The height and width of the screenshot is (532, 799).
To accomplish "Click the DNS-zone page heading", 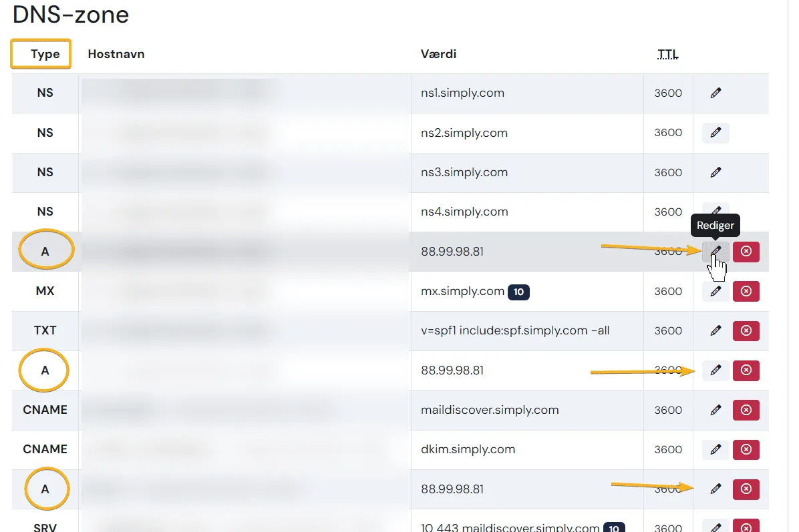I will [71, 14].
